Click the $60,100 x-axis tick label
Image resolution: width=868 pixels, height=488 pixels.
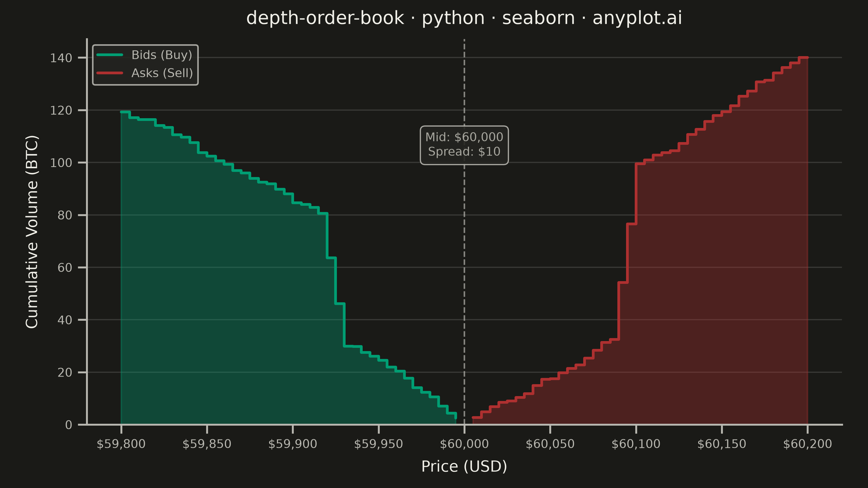[x=636, y=444]
